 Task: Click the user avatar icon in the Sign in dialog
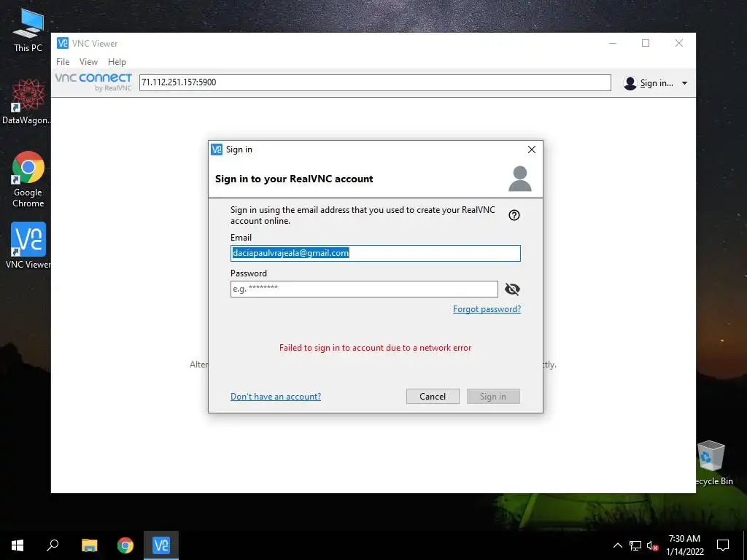[519, 179]
